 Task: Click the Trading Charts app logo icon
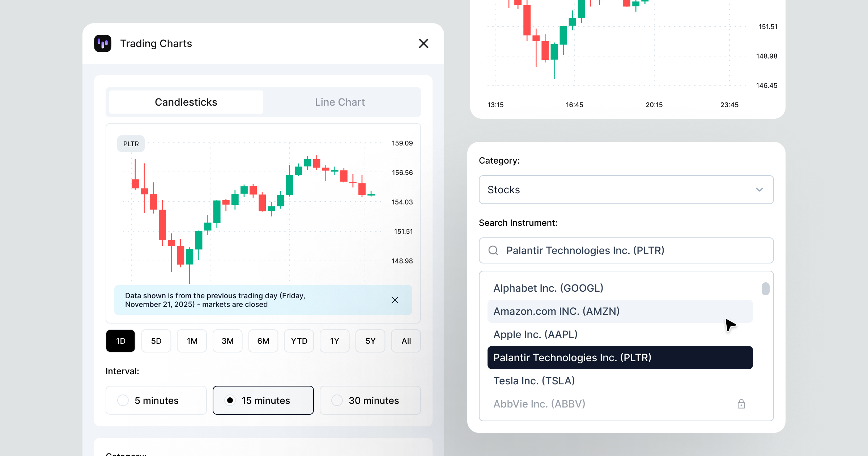tap(103, 43)
